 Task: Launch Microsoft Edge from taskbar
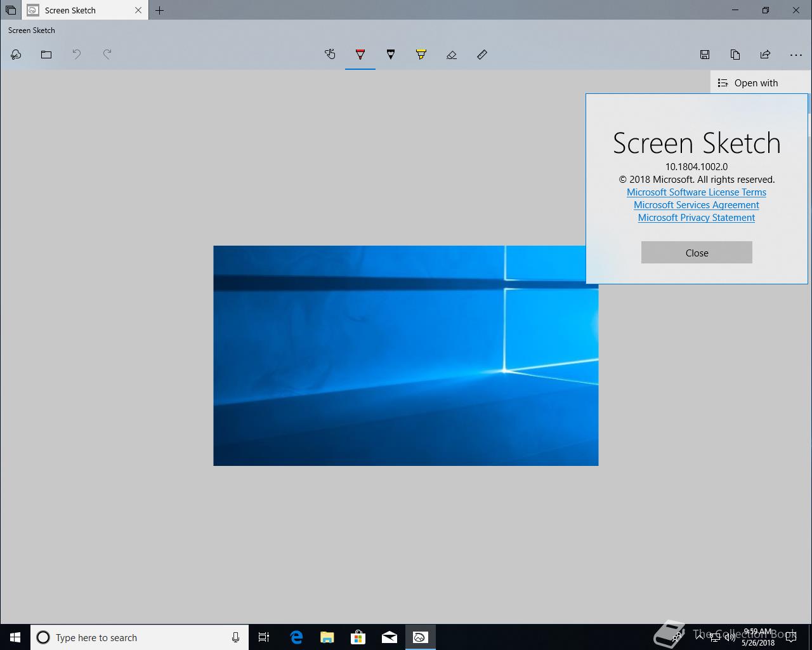tap(296, 637)
